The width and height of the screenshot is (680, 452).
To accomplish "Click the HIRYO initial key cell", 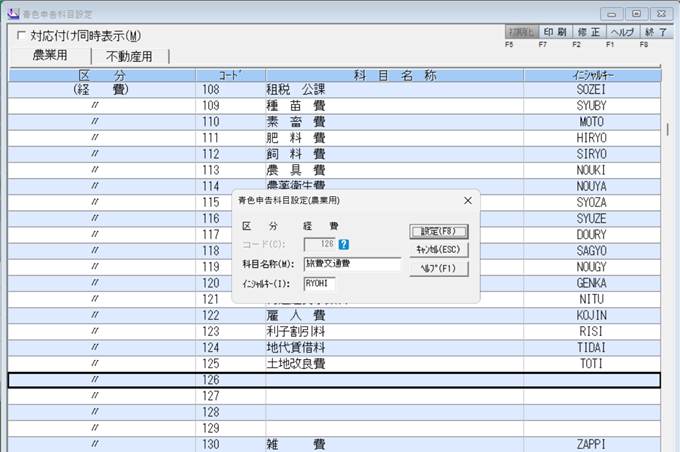I will 592,138.
